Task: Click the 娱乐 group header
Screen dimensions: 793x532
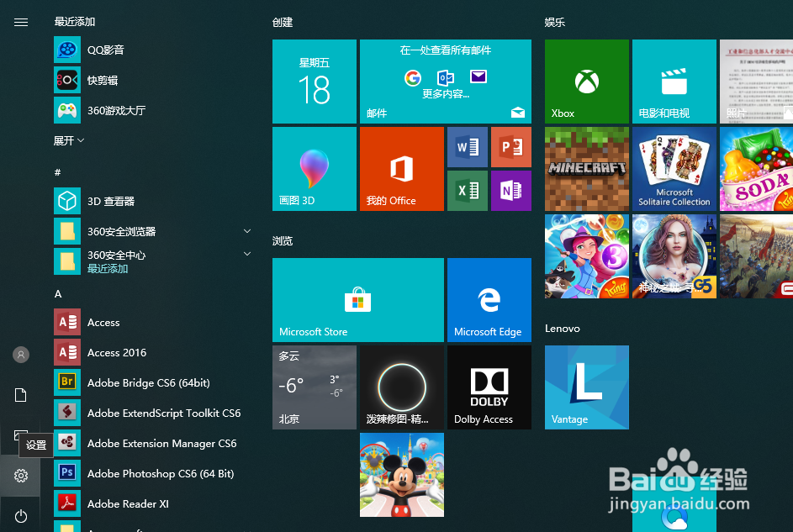Action: 555,22
